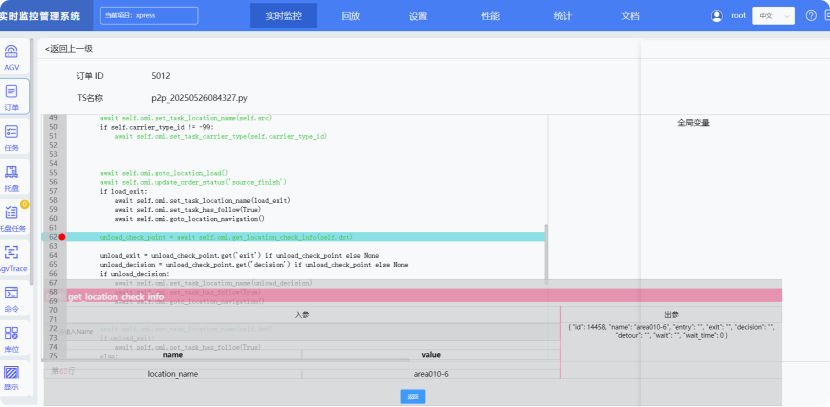
Task: Click the 第62行 line indicator
Action: click(63, 371)
